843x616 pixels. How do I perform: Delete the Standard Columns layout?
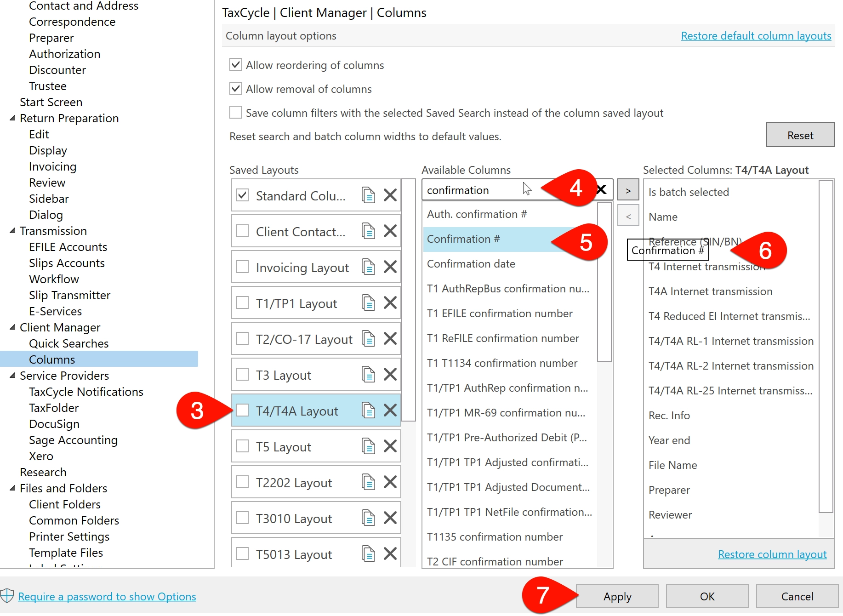point(390,195)
